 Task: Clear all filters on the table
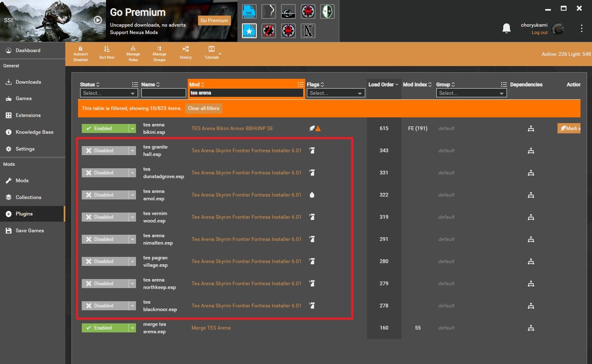coord(204,108)
